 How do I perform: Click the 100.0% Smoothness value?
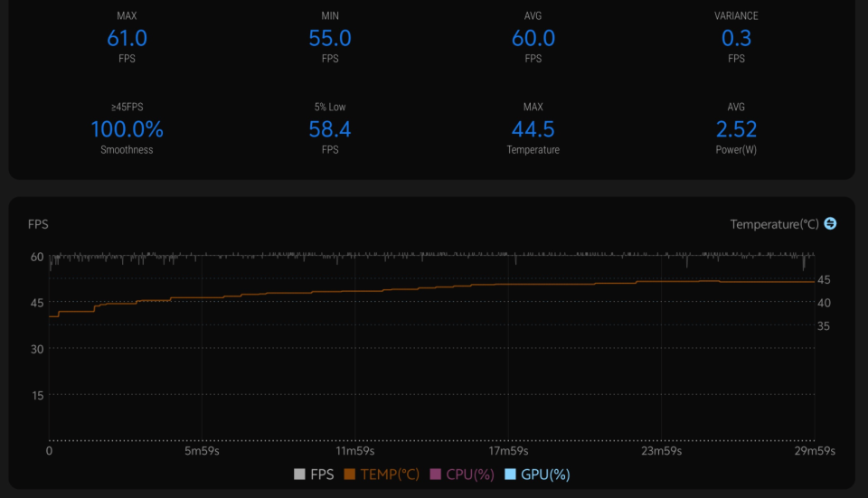coord(127,129)
